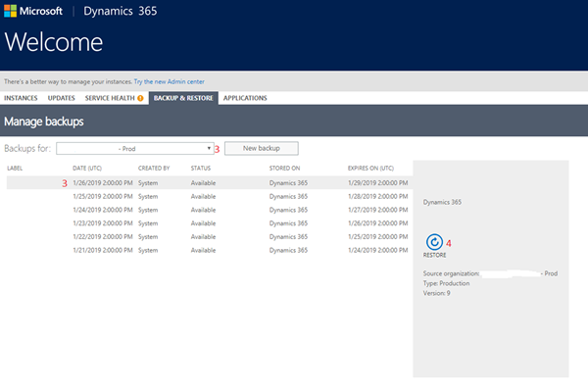Screen dimensions: 588x392
Task: Open the Backups for dropdown
Action: [134, 148]
